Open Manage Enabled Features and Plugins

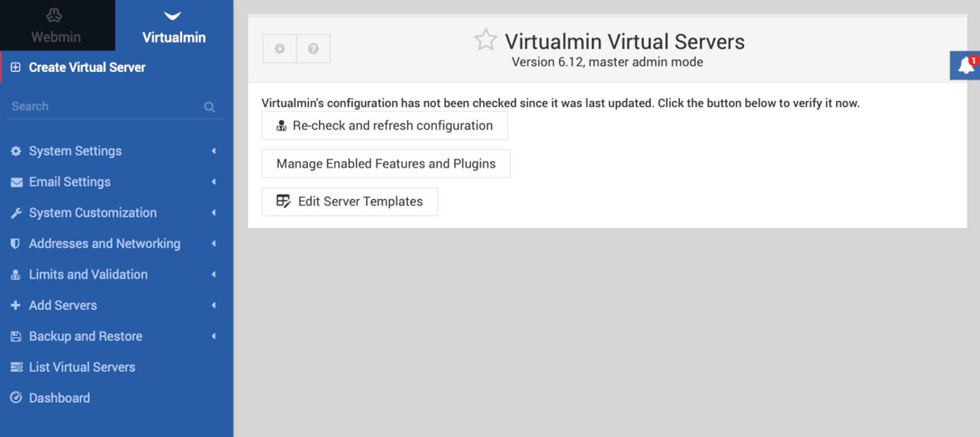(x=386, y=163)
